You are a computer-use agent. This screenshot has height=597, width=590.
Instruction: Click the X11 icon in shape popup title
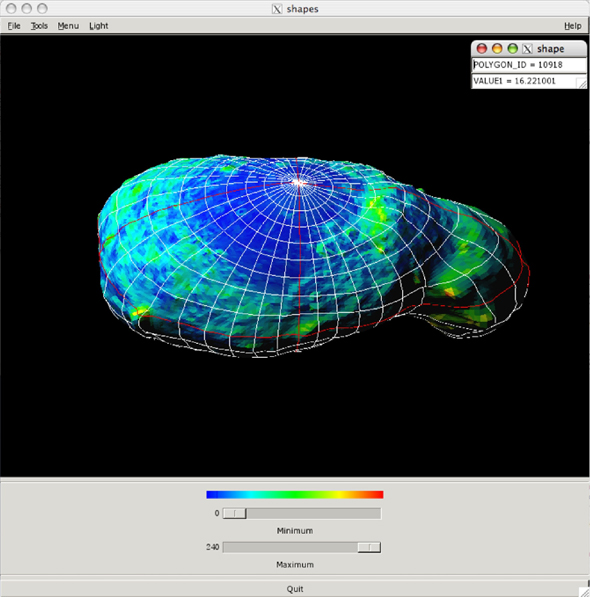coord(527,49)
